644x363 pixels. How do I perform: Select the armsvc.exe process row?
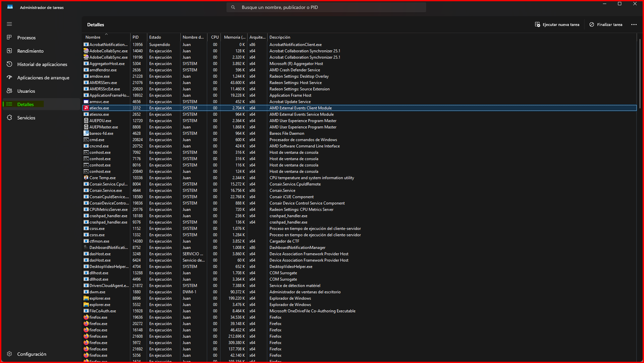[359, 102]
